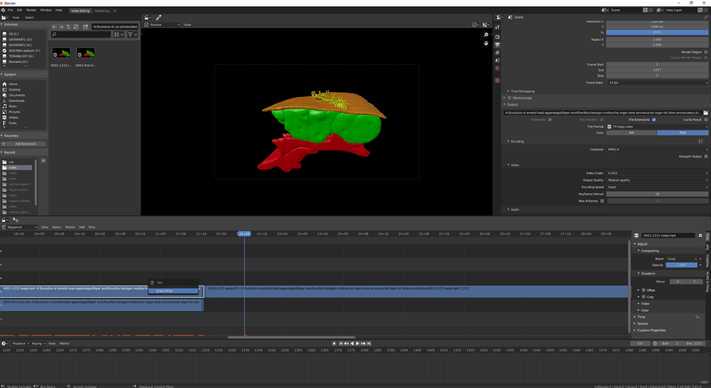
Task: Expand the Time Stretching panel
Action: click(x=523, y=91)
